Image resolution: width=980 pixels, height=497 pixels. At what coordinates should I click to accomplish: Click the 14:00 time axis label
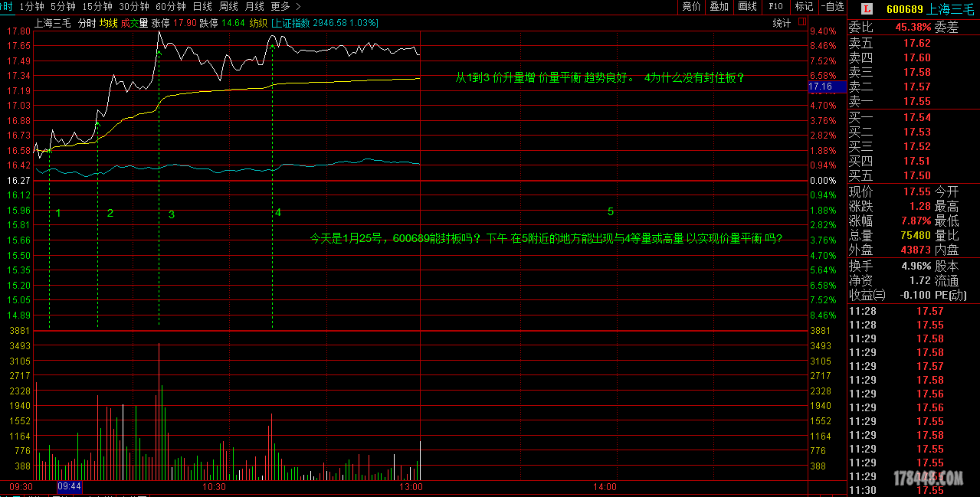[x=605, y=486]
